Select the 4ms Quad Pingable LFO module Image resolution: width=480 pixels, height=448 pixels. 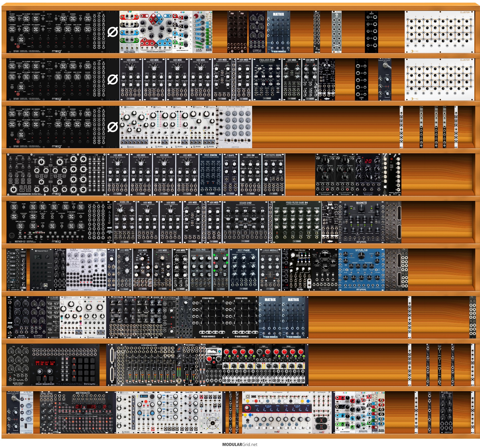click(183, 32)
